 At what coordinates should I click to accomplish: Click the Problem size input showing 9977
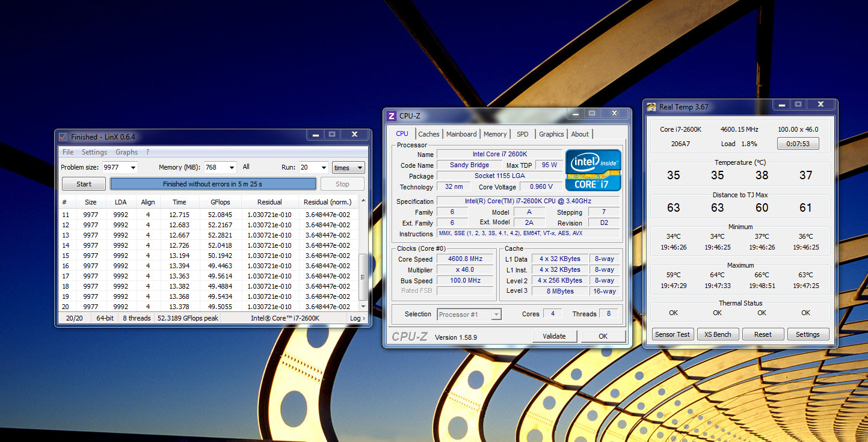point(114,168)
